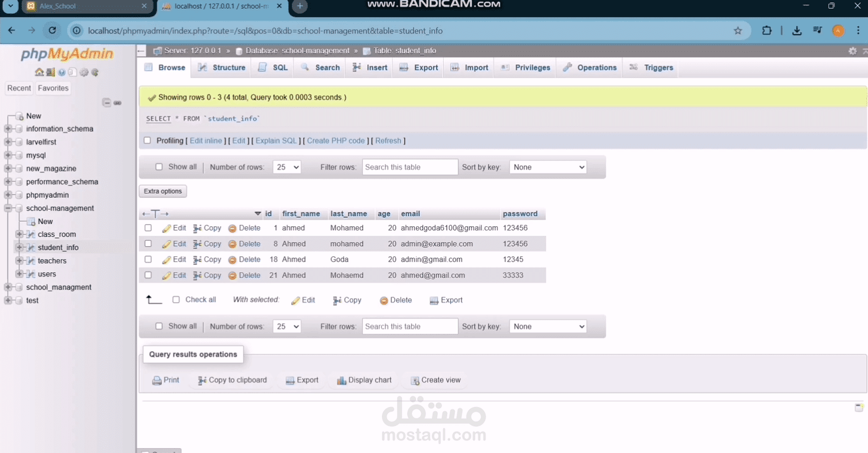
Task: Click Delete icon for row id 1
Action: (x=232, y=229)
